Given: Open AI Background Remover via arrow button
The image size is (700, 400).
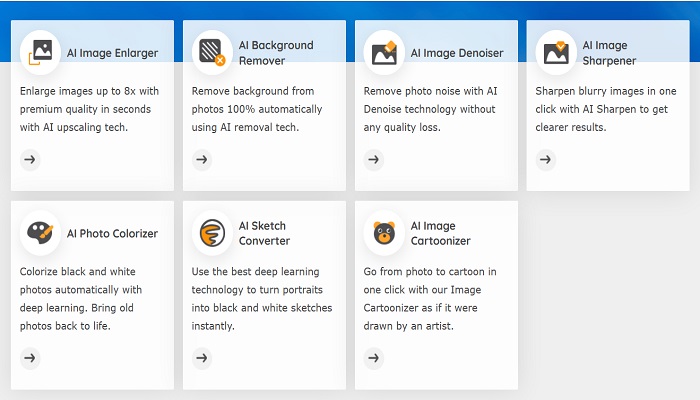Looking at the screenshot, I should [202, 159].
